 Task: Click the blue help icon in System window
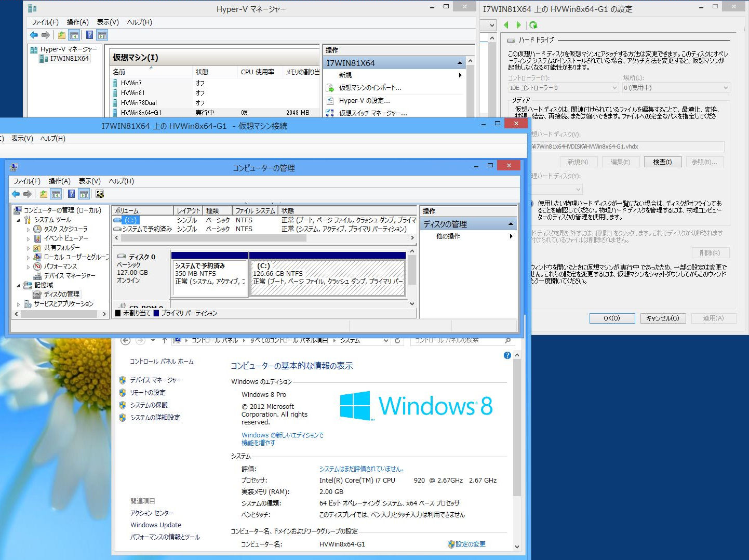pos(507,355)
